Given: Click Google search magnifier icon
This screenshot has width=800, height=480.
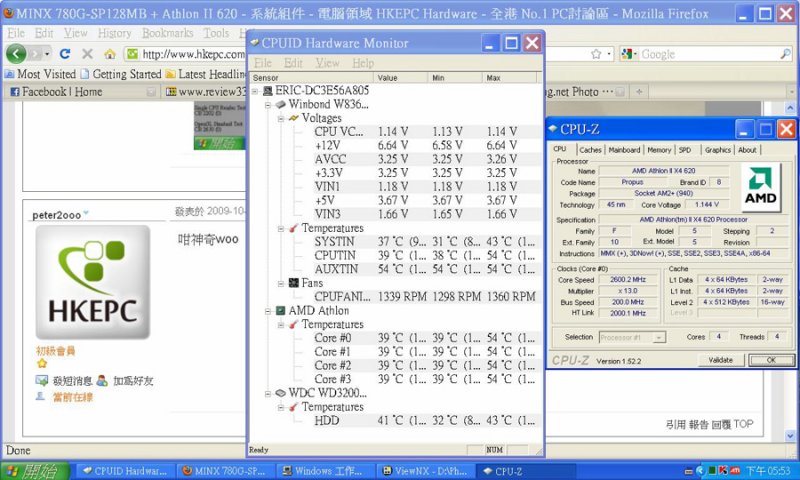Looking at the screenshot, I should [785, 54].
